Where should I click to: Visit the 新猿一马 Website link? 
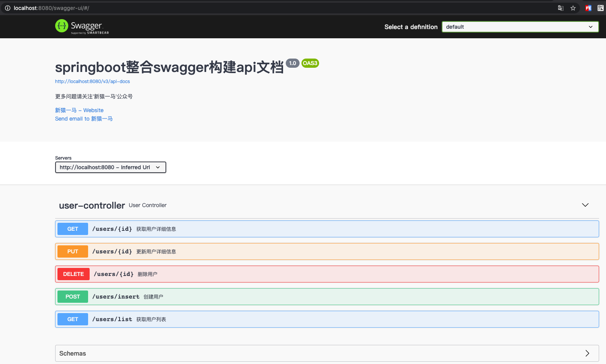79,110
